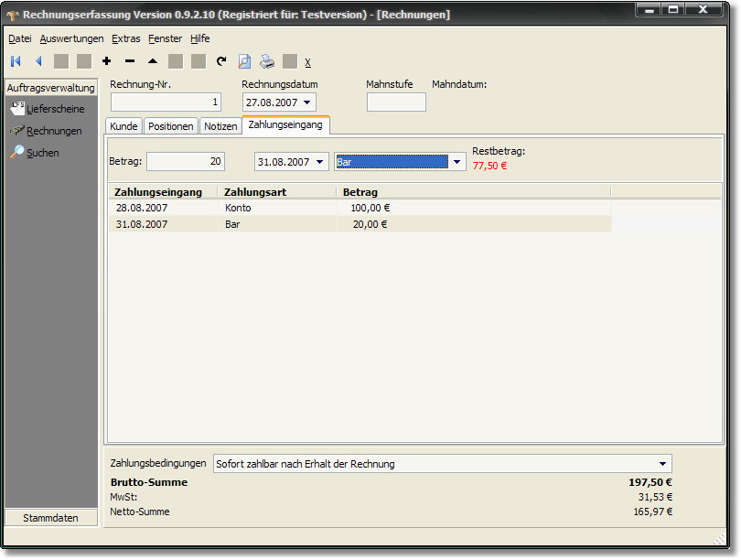Click the 20,00 € amount cell
741x560 pixels.
click(x=370, y=224)
